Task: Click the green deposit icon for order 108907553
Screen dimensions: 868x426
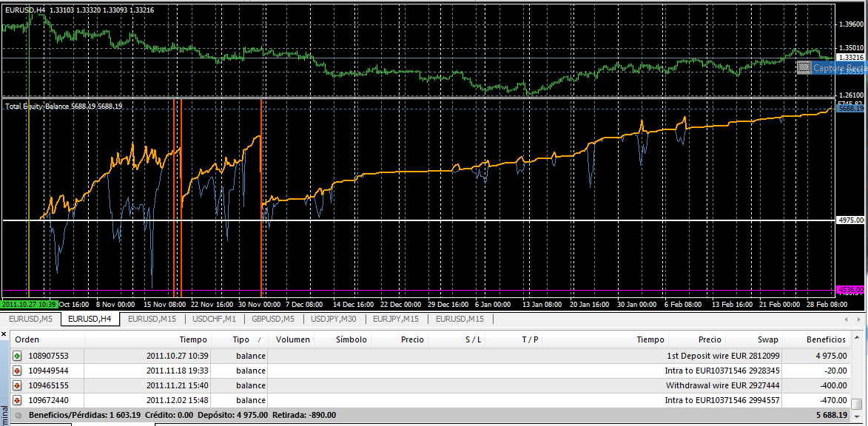Action: [18, 356]
